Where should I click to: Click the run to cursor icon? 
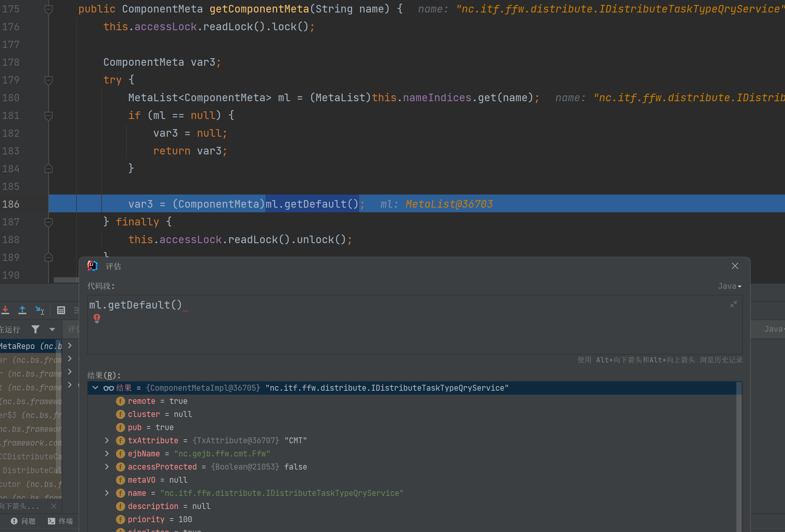click(x=39, y=310)
